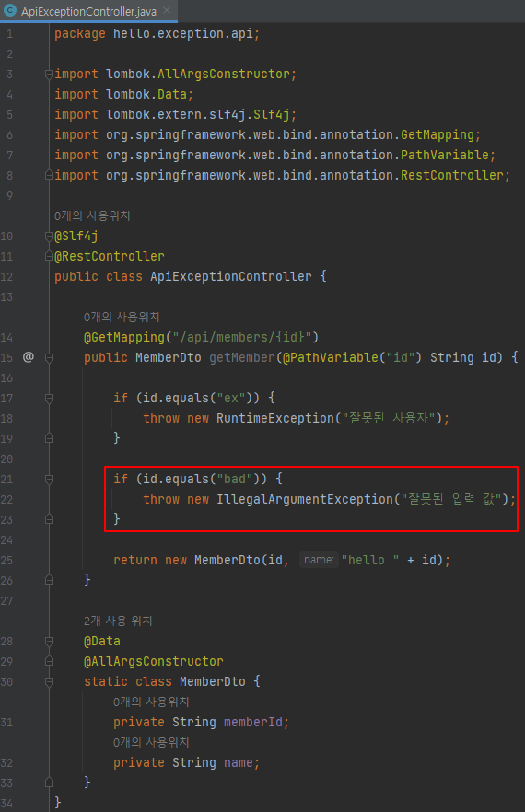Click 'GetMapping' in the import line
Image resolution: width=525 pixels, height=812 pixels.
click(437, 134)
